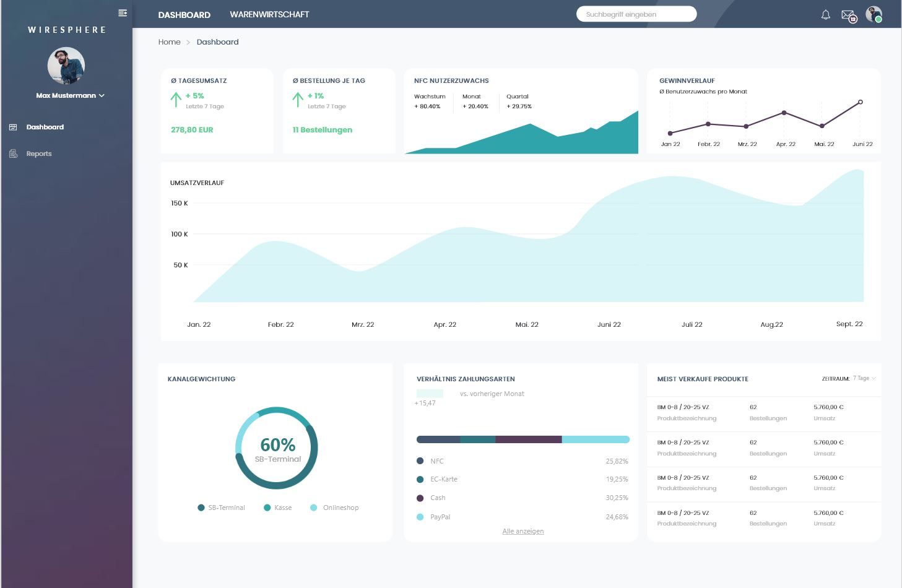Toggle SB-Terminal legend in Kanalgewichtung

pos(221,508)
